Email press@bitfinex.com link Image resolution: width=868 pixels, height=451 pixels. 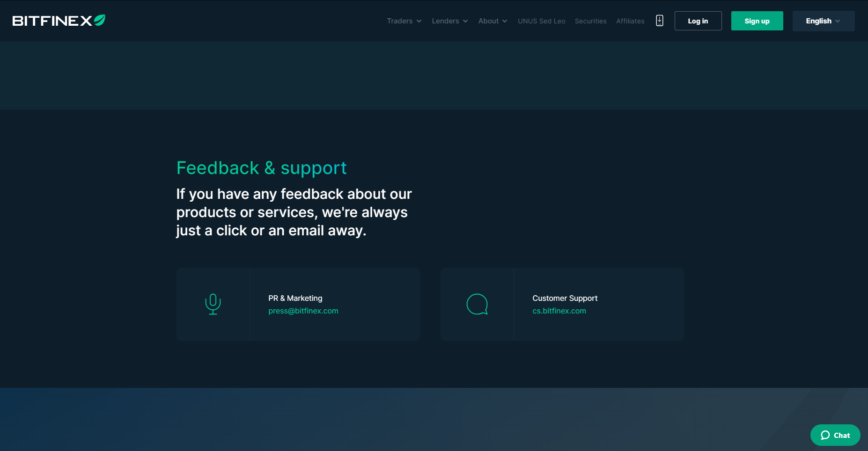303,311
